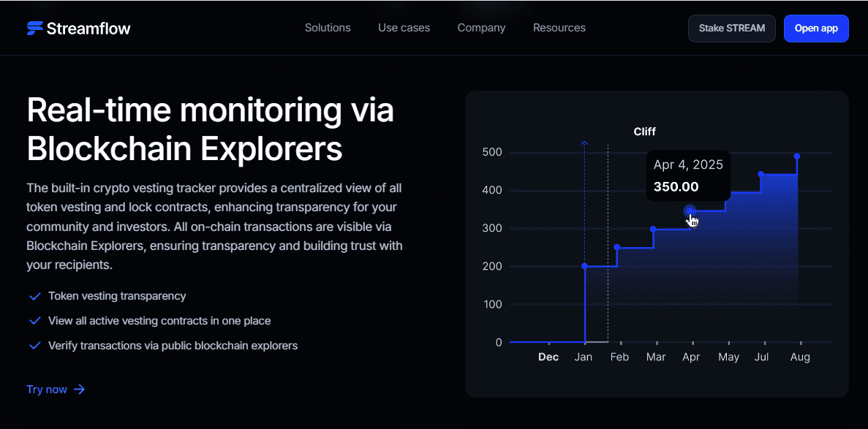Click the 300 y-axis value

[x=491, y=229]
